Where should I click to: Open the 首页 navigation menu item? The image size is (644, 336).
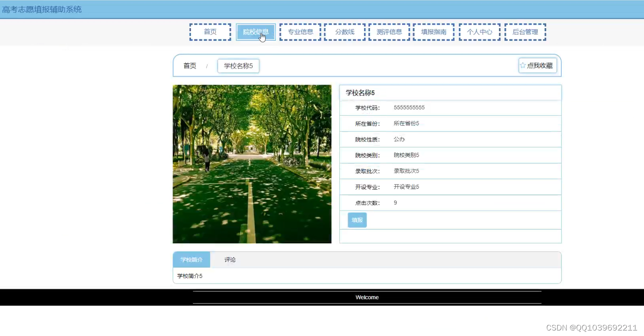[x=210, y=32]
